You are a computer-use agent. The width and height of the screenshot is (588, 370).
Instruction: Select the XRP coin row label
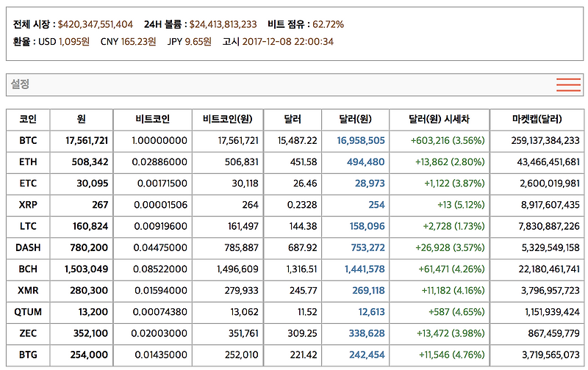point(28,205)
